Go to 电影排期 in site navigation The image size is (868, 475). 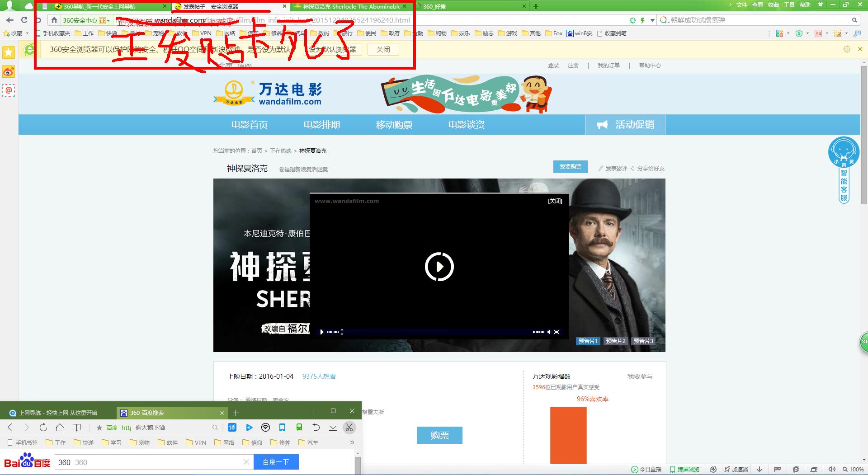pos(322,125)
